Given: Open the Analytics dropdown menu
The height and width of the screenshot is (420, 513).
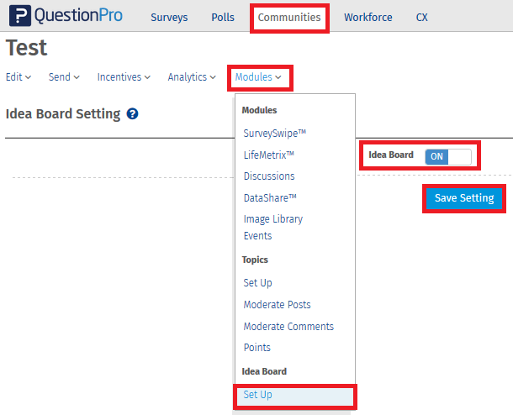Looking at the screenshot, I should tap(191, 77).
